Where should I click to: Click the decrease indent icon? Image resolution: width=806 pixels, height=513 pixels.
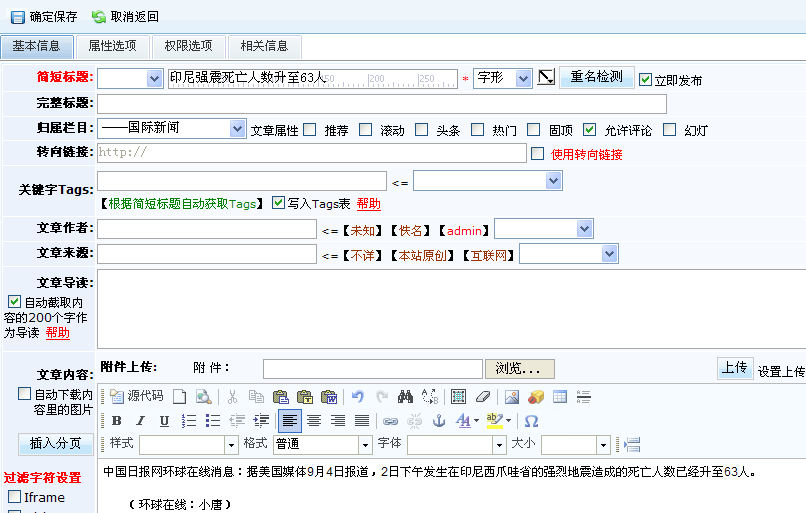tap(237, 421)
